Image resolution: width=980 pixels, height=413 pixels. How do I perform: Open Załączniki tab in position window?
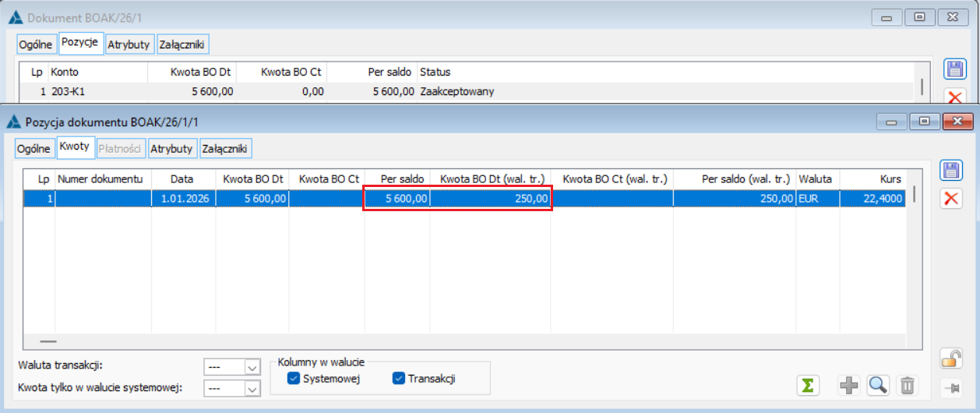[x=225, y=148]
